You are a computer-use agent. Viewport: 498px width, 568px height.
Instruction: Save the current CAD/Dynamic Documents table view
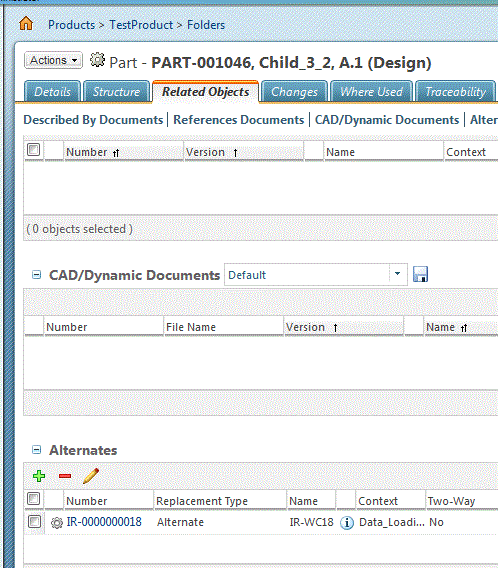[x=420, y=274]
